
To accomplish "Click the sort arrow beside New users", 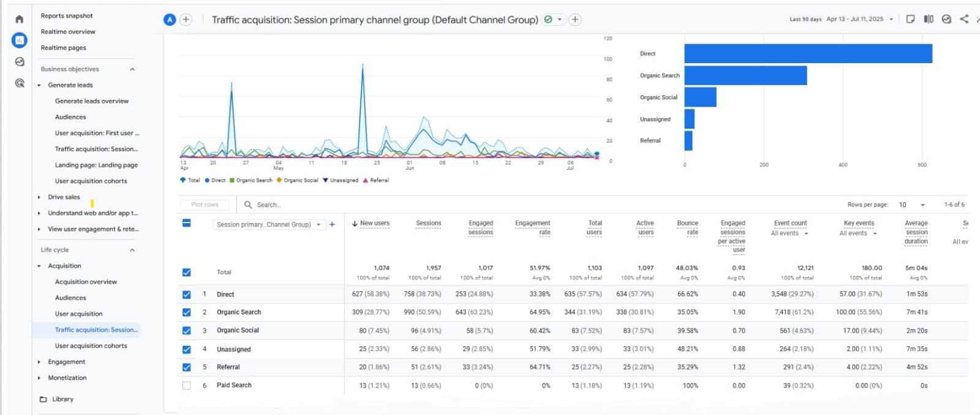I will [x=355, y=224].
